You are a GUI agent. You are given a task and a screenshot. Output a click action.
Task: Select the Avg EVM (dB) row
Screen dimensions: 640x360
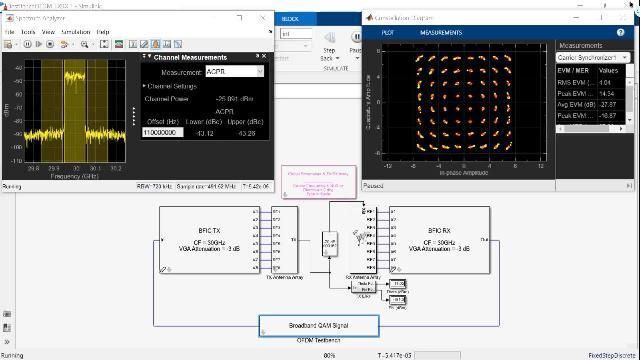pos(591,105)
